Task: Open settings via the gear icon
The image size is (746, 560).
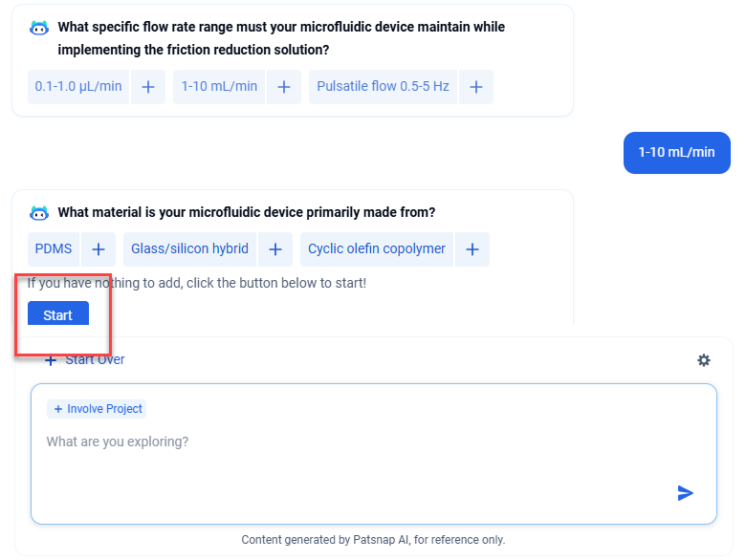Action: pos(704,360)
